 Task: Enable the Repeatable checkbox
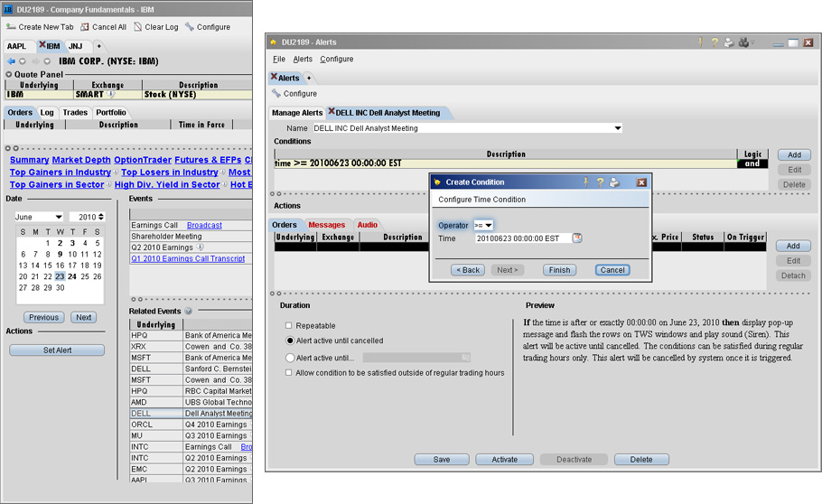point(288,325)
